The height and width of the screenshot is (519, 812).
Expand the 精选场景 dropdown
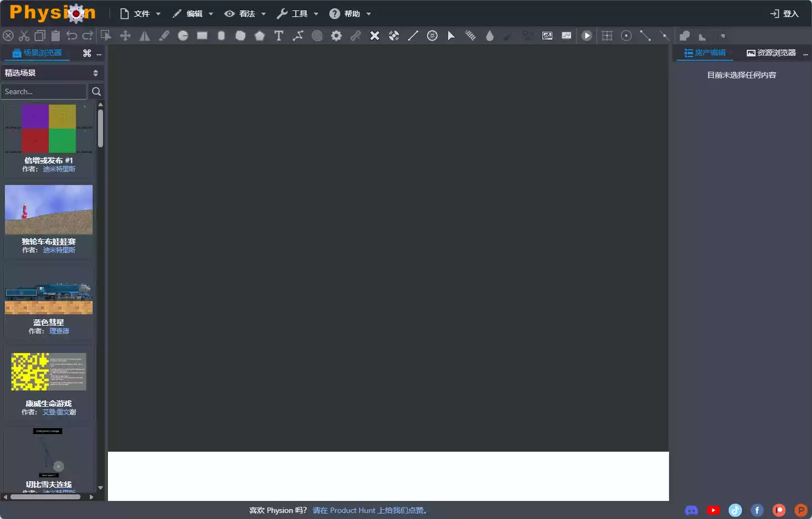[52, 73]
